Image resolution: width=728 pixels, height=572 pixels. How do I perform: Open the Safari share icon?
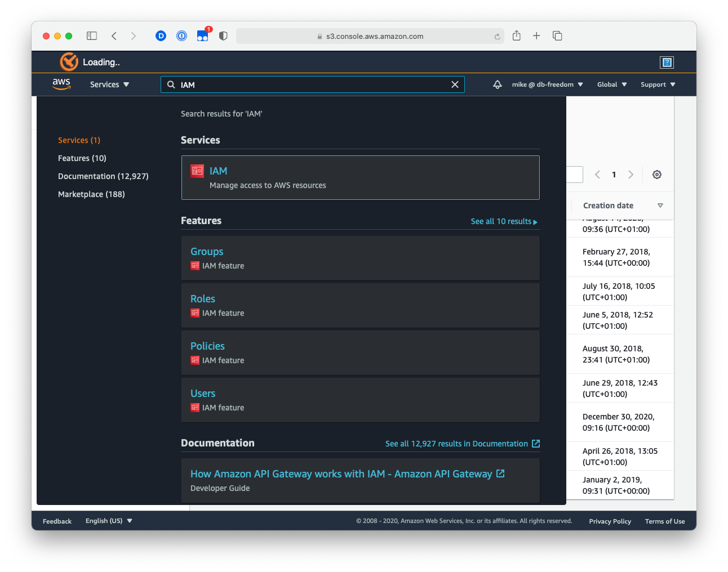click(x=517, y=35)
